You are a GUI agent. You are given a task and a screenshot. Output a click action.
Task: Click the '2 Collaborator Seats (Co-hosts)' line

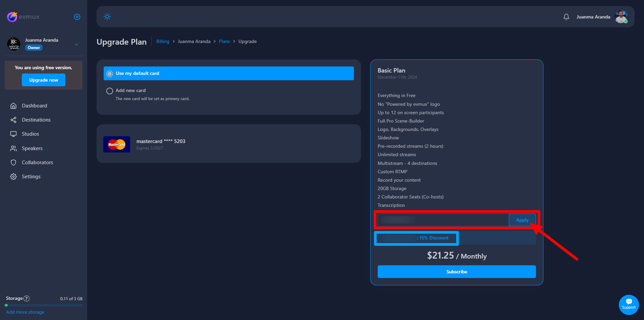pyautogui.click(x=411, y=197)
